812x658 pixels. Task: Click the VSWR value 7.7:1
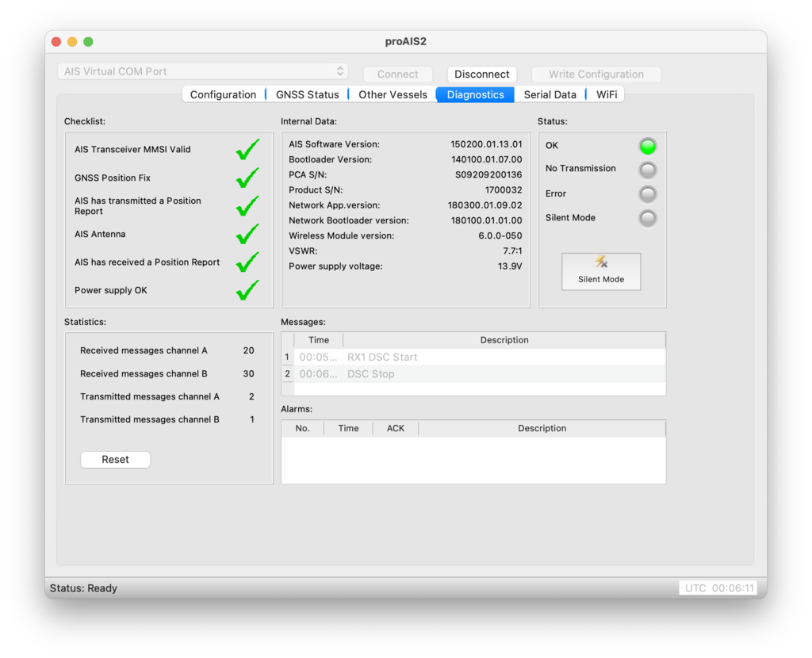512,251
